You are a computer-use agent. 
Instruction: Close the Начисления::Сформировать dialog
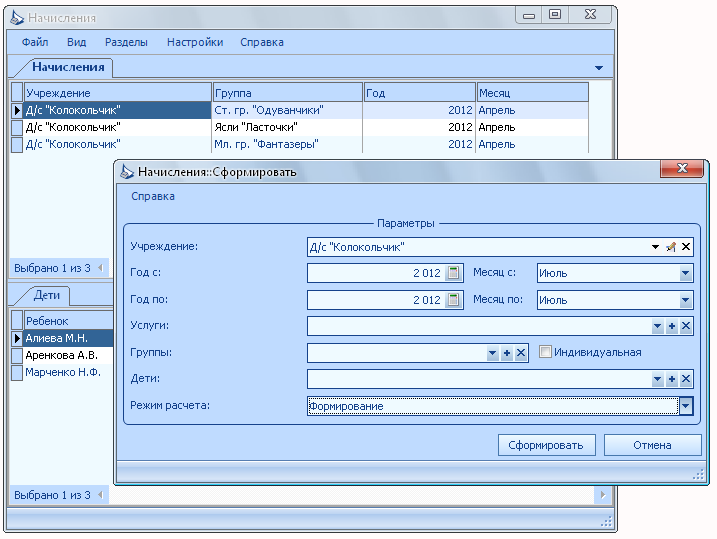pos(682,168)
